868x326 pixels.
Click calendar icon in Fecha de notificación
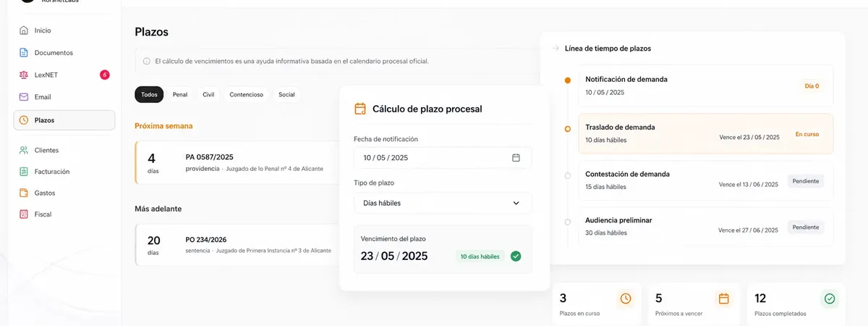516,158
